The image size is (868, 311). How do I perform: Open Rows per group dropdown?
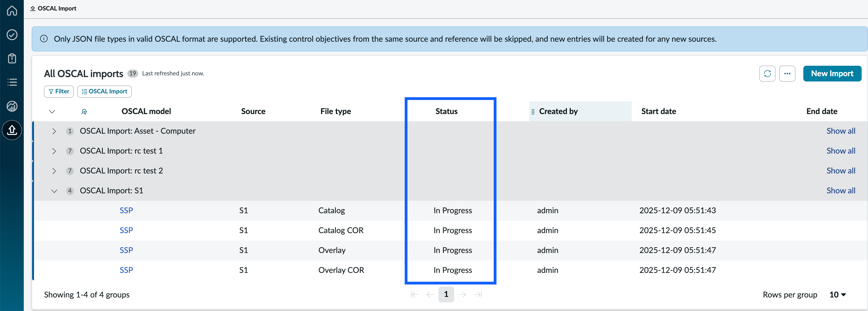coord(838,295)
